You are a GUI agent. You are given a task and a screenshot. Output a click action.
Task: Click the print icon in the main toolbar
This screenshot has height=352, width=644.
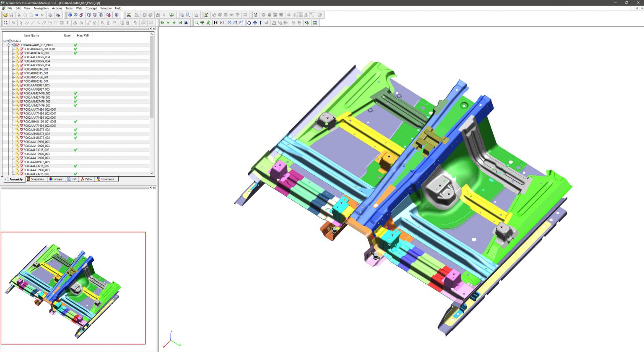[x=50, y=15]
